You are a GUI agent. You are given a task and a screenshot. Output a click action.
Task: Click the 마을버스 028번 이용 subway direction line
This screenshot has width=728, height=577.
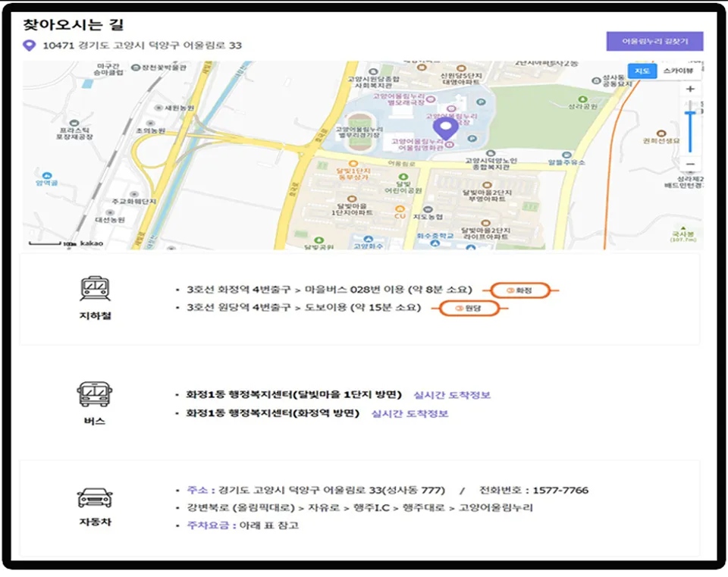point(329,290)
